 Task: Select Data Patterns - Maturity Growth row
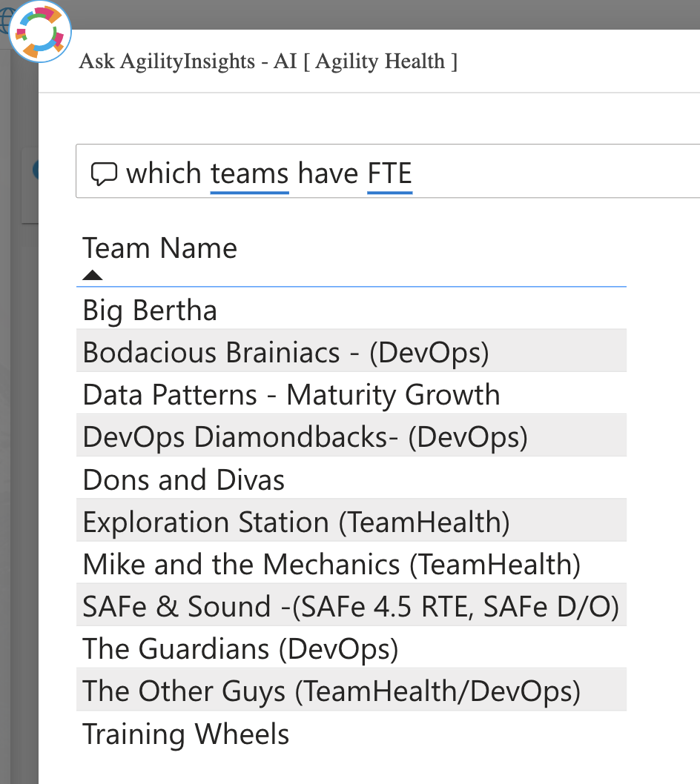coord(351,393)
